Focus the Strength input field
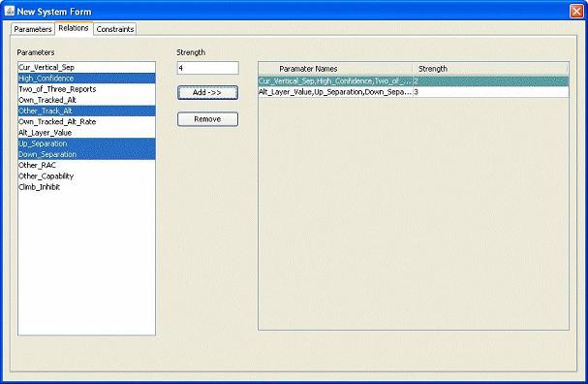Screen dimensions: 588x384 click(x=207, y=68)
